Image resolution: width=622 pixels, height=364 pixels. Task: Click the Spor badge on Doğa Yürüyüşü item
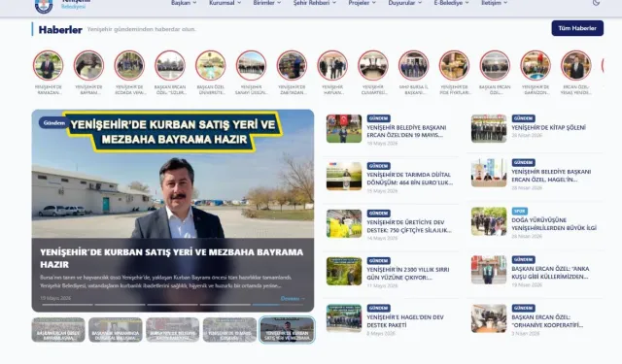coord(519,211)
